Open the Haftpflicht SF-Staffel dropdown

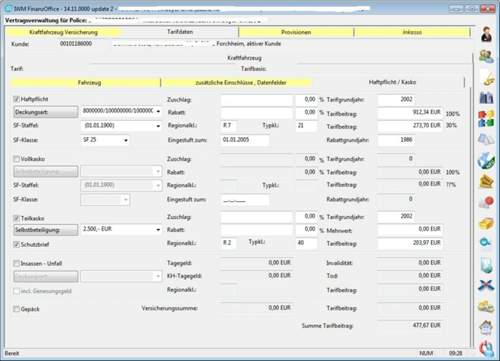pyautogui.click(x=158, y=126)
